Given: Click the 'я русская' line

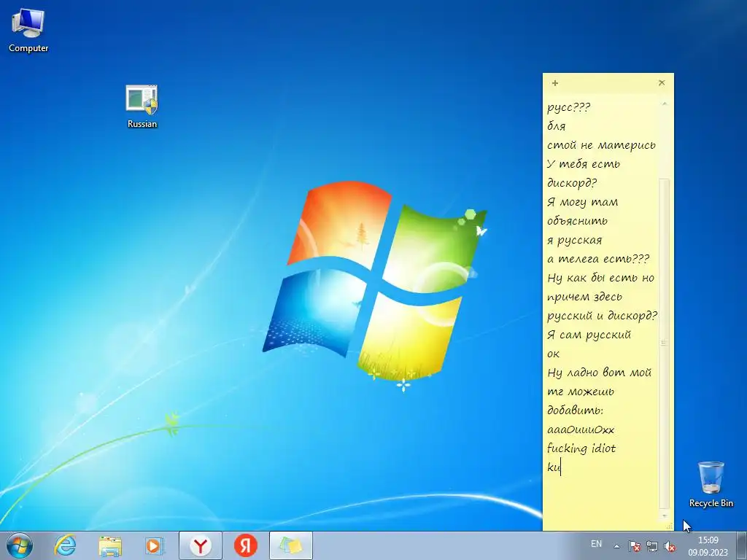Looking at the screenshot, I should 575,240.
